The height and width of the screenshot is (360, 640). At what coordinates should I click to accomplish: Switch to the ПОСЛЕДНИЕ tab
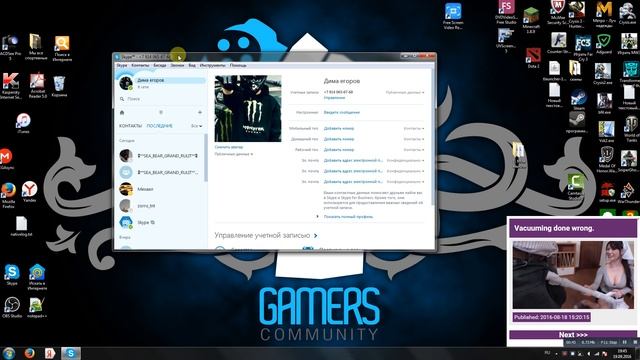(160, 126)
